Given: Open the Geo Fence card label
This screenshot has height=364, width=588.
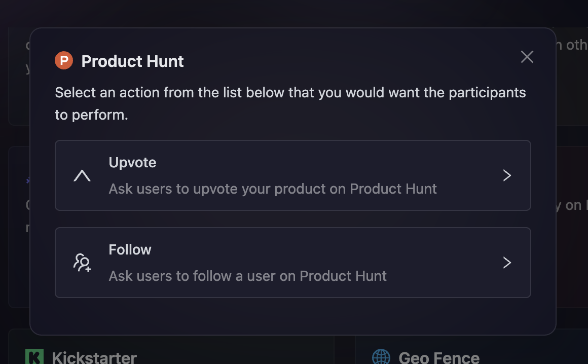Looking at the screenshot, I should tap(438, 357).
